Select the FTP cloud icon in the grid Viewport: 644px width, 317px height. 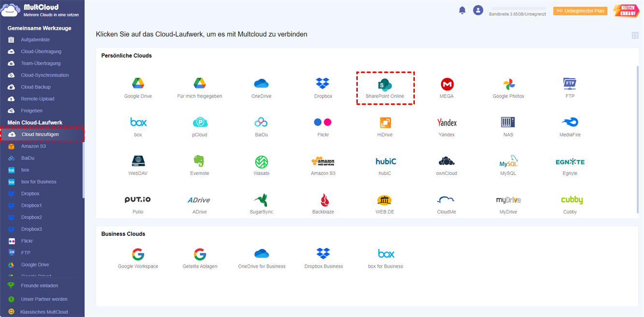(x=570, y=84)
